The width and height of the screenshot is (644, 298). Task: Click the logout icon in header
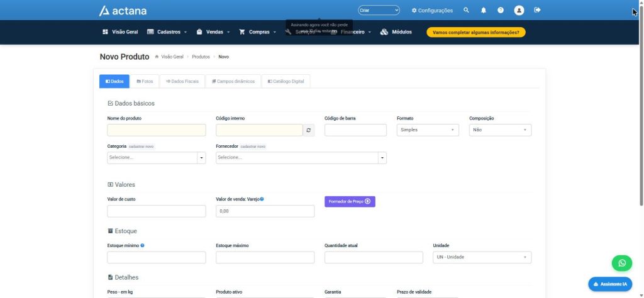click(x=537, y=10)
